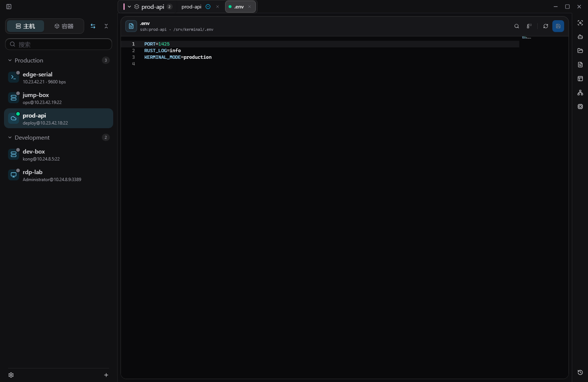This screenshot has width=588, height=382.
Task: Add a new host with plus button
Action: click(106, 375)
